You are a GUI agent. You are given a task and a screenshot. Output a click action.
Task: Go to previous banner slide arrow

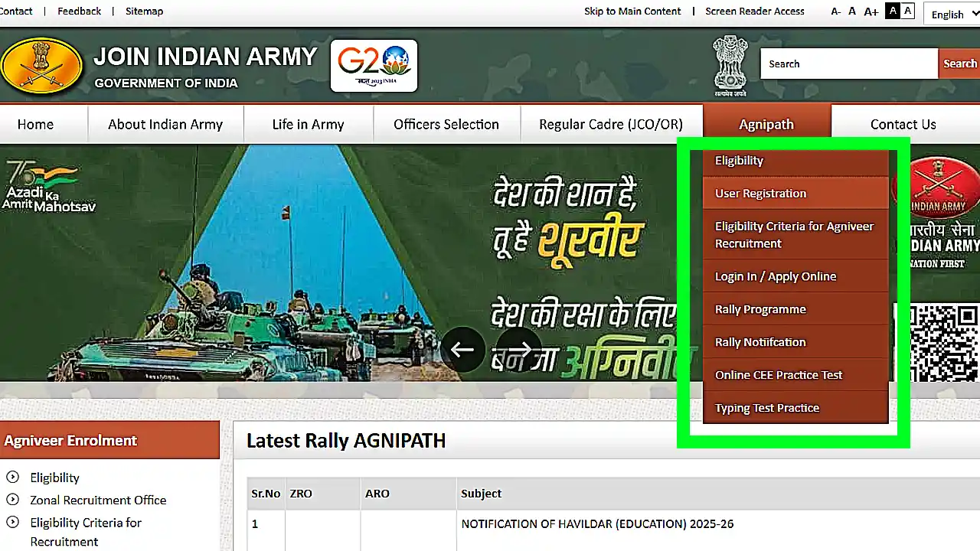pyautogui.click(x=462, y=350)
